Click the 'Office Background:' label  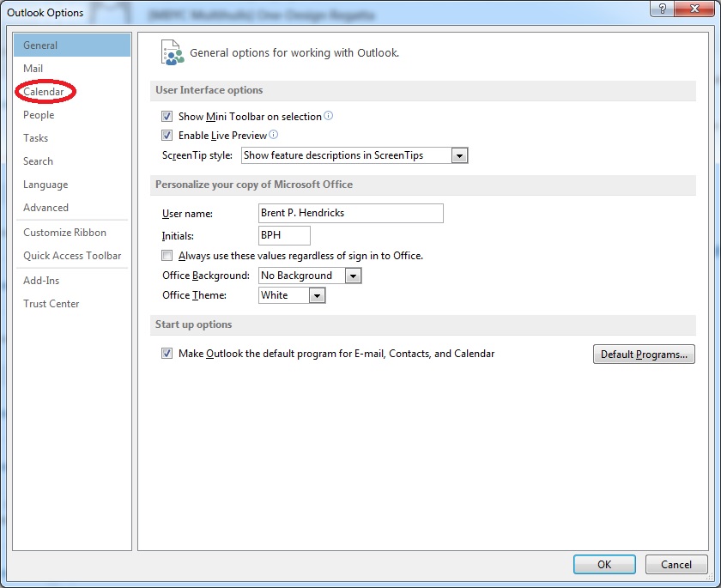pos(206,276)
